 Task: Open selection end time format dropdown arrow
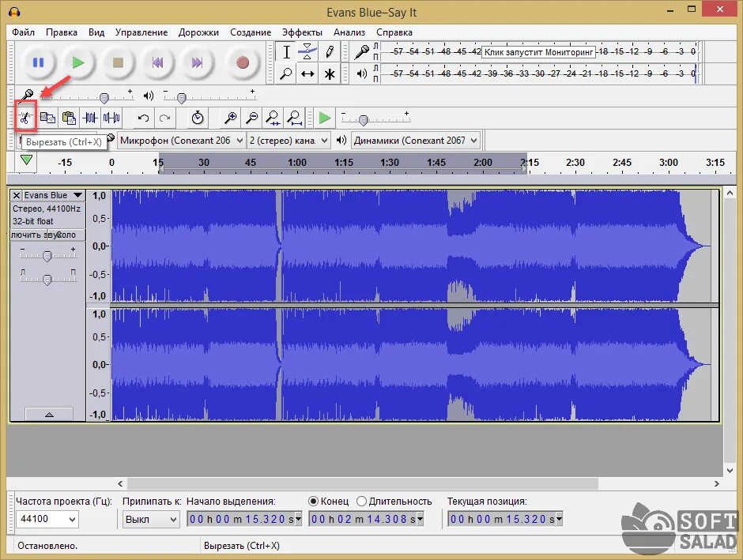[x=421, y=519]
